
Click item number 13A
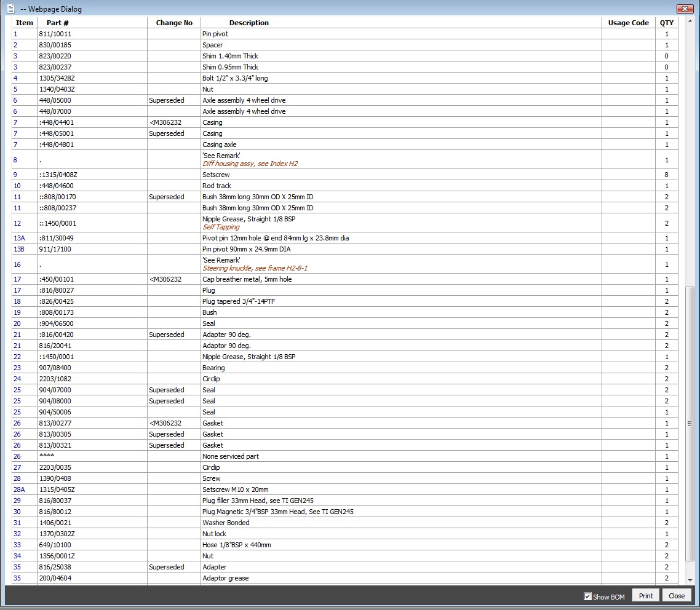click(19, 239)
